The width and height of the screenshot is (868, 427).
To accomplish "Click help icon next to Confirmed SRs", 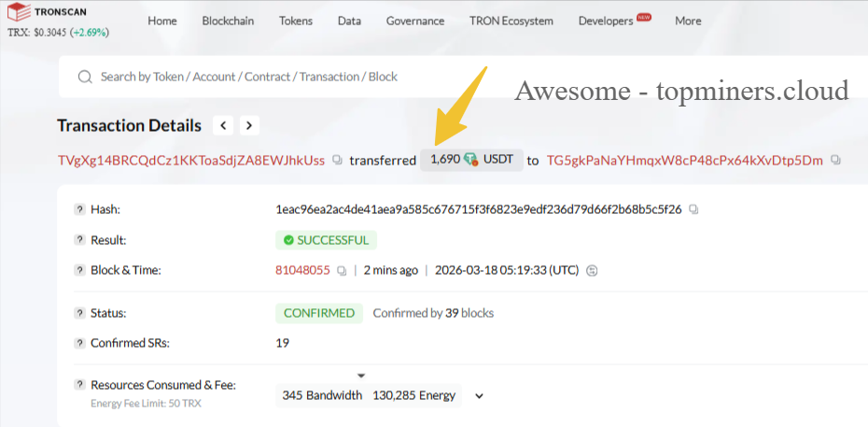I will click(x=80, y=343).
